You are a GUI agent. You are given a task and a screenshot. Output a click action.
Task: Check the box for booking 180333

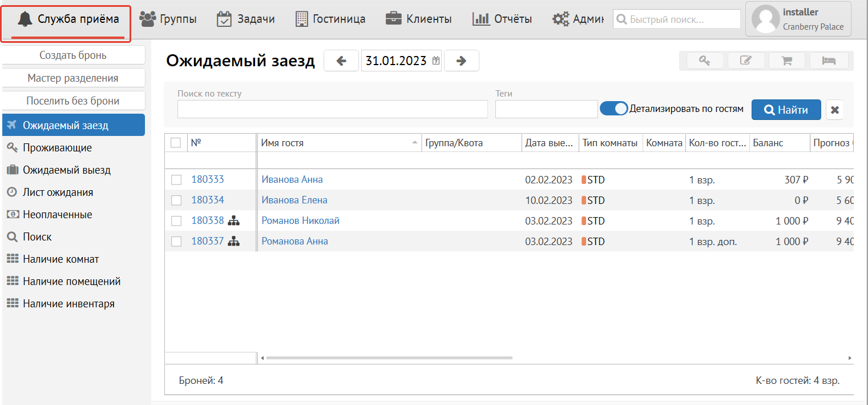176,180
